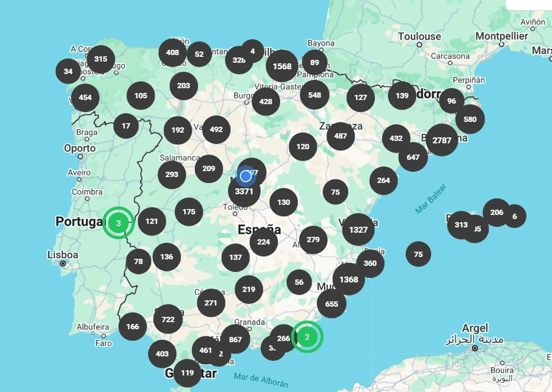
Task: Click the Lisboa city label
Action: (63, 255)
